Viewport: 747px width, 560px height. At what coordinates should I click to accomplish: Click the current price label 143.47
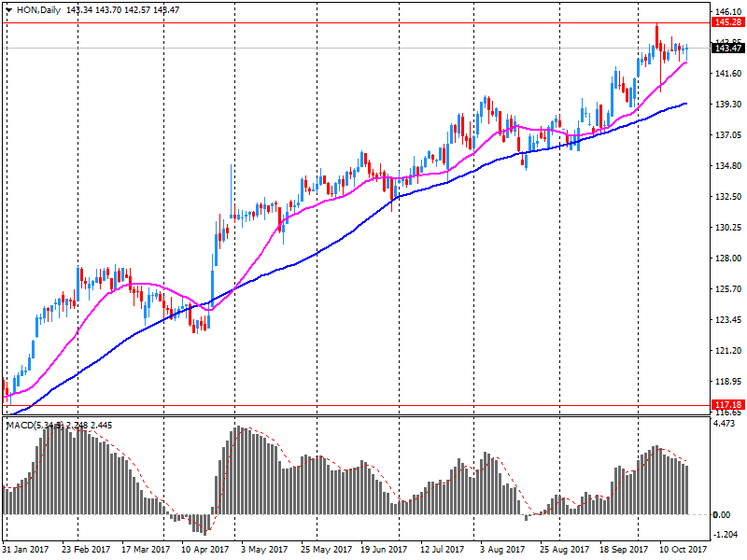click(x=728, y=49)
